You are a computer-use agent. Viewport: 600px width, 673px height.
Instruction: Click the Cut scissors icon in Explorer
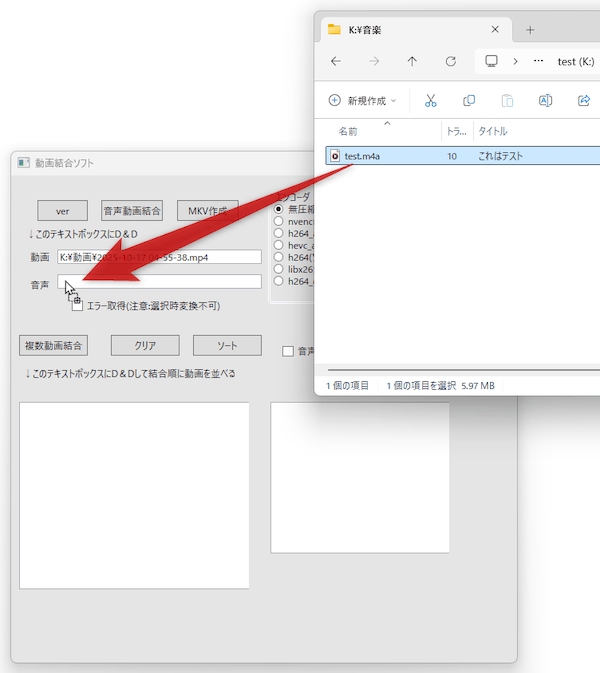431,100
